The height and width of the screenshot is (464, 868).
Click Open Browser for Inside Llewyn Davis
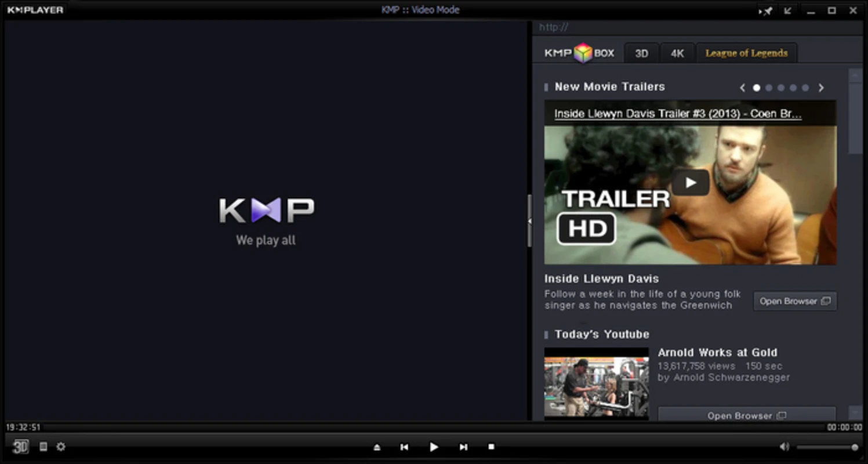(x=794, y=301)
